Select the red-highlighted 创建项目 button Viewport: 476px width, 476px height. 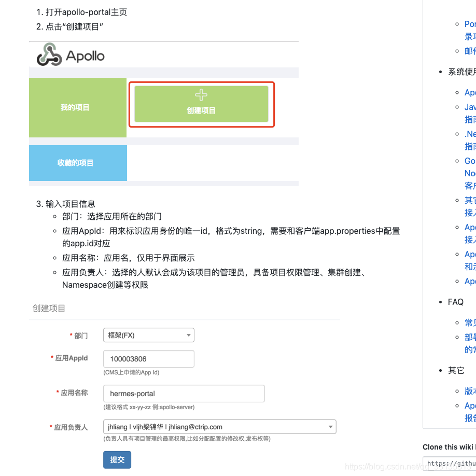[x=201, y=104]
